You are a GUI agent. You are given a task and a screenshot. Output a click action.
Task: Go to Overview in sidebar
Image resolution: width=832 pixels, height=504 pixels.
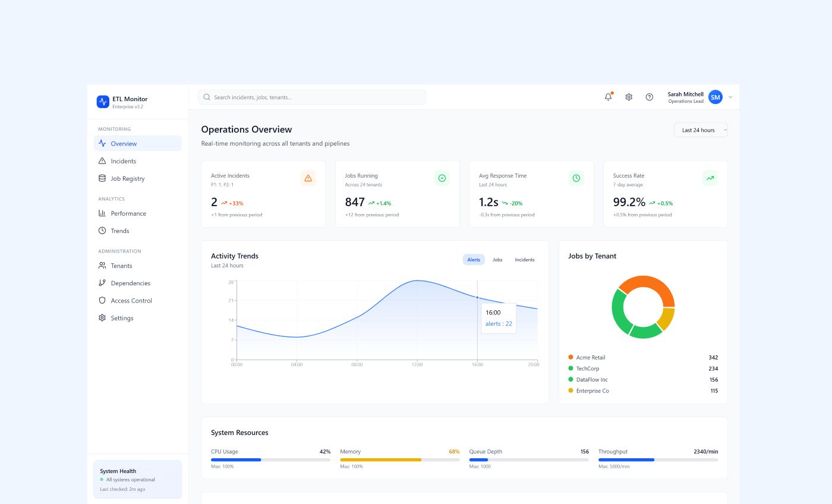[x=137, y=143]
